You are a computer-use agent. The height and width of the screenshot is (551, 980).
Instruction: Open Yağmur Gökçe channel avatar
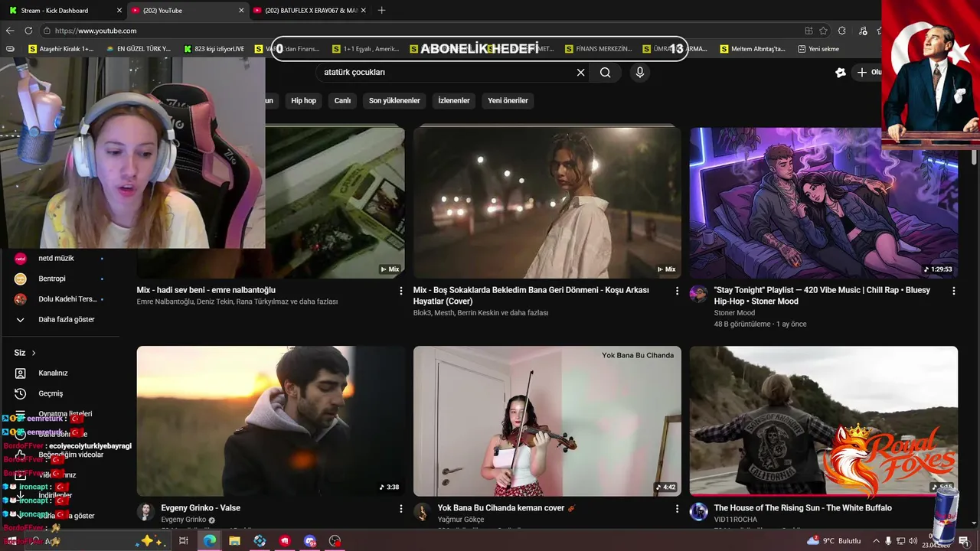[x=422, y=512]
